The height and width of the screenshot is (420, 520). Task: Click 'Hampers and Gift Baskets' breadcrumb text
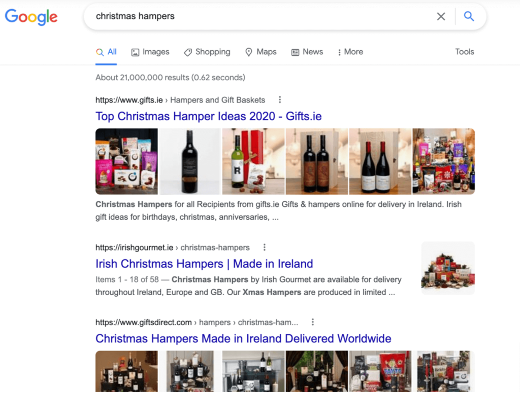tap(217, 100)
